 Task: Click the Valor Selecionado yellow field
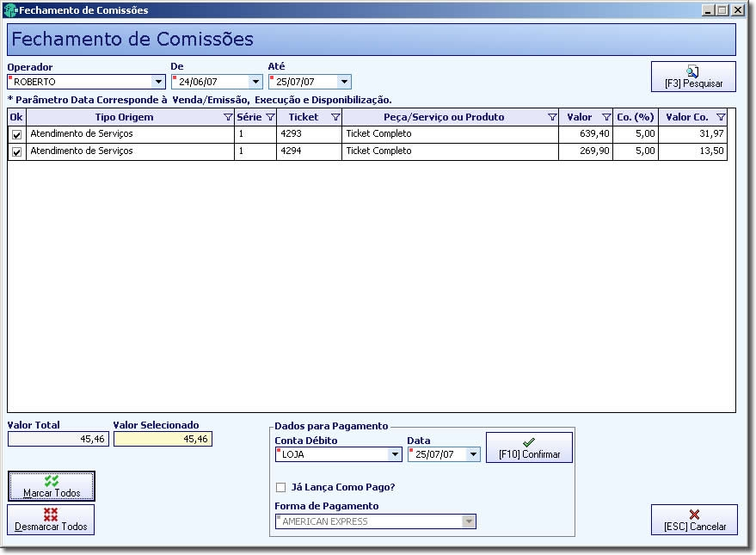click(x=163, y=440)
